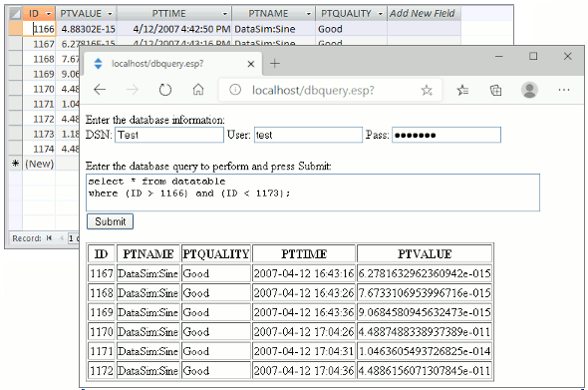Screen dimensions: 588x390
Task: Focus the Pass password field
Action: (x=446, y=135)
